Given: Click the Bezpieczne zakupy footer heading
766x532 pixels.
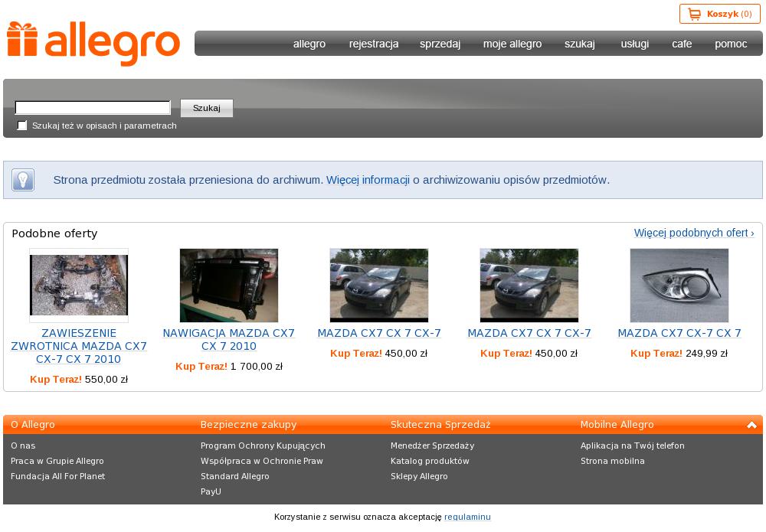Looking at the screenshot, I should coord(249,425).
